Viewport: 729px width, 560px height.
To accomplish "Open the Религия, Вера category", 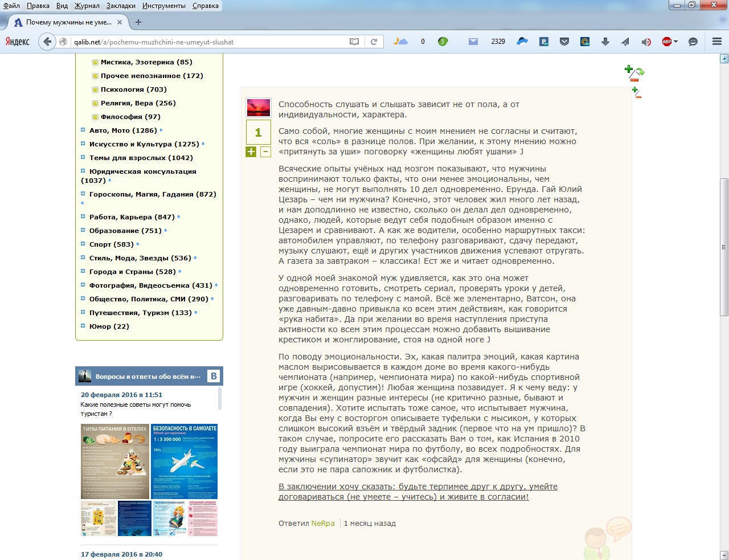I will 138,103.
